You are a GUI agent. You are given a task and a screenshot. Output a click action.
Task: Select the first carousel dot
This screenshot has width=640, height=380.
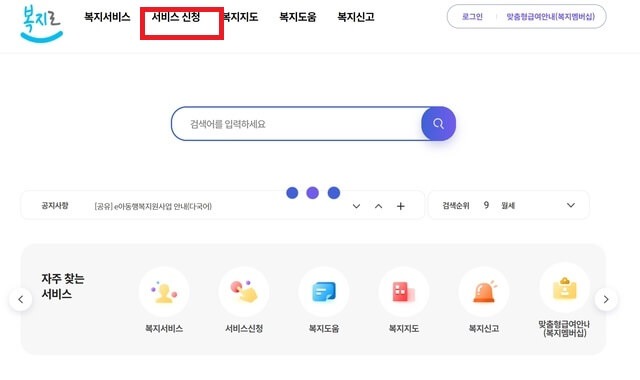[292, 193]
